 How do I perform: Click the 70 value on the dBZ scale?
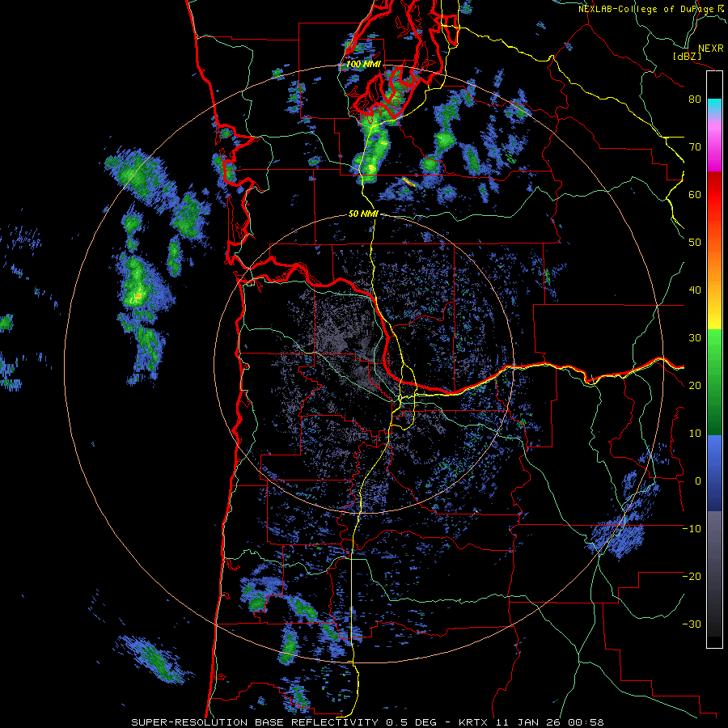(695, 147)
